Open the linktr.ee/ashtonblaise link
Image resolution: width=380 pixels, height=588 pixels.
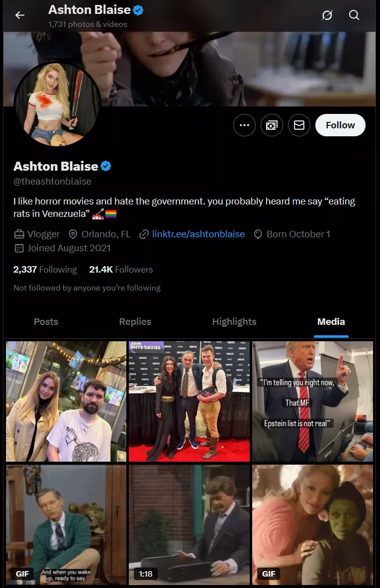198,234
